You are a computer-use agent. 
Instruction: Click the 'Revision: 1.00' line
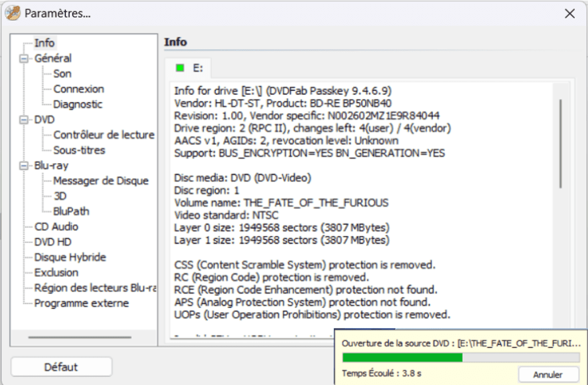(x=307, y=115)
